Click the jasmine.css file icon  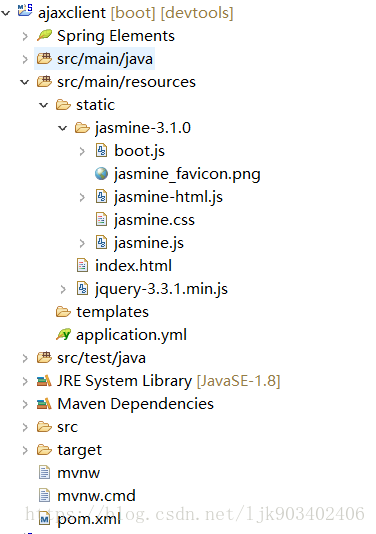pyautogui.click(x=101, y=220)
